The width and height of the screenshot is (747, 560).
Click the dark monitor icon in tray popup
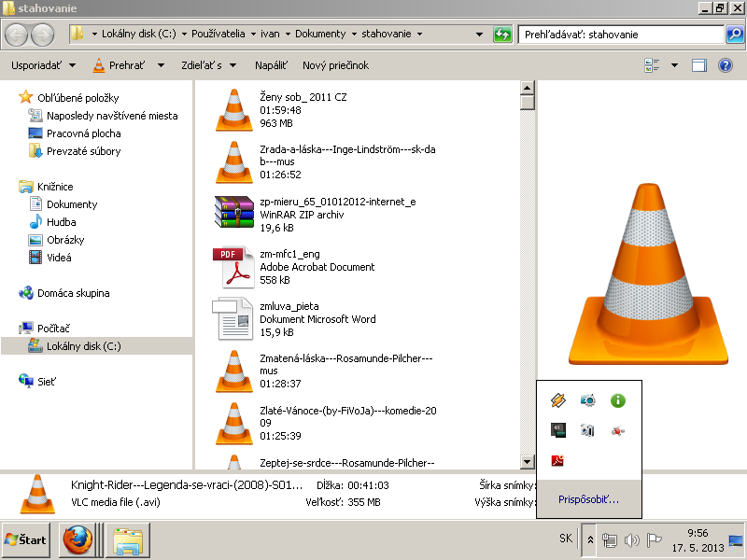pos(557,430)
